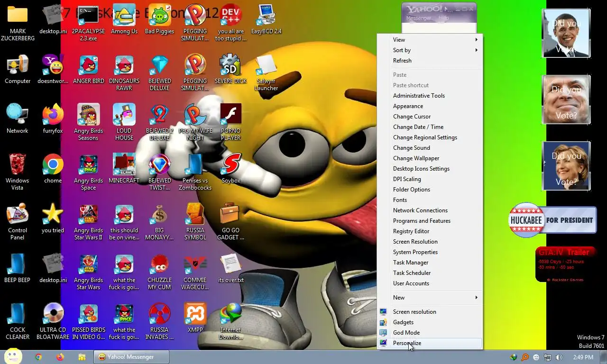
Task: Click the Start button smiley orb
Action: (13, 356)
